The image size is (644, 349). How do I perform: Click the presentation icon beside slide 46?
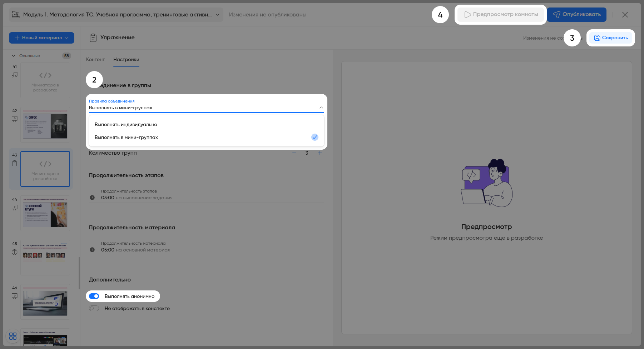[x=15, y=296]
